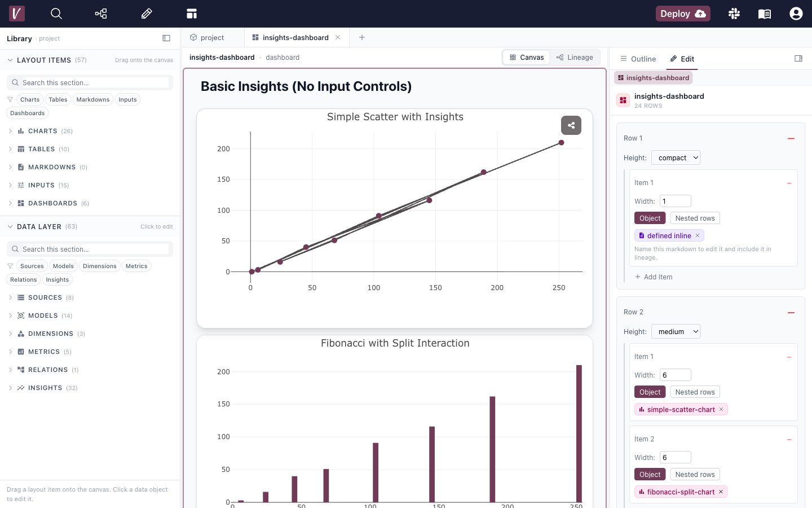Open the search magnifier in top bar
Image resolution: width=812 pixels, height=508 pixels.
(x=56, y=14)
